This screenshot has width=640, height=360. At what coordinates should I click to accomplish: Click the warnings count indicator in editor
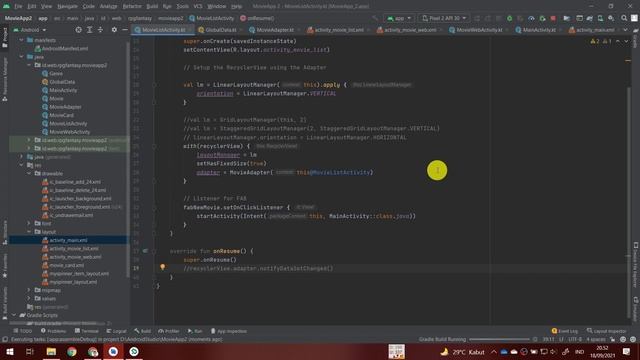click(x=595, y=41)
